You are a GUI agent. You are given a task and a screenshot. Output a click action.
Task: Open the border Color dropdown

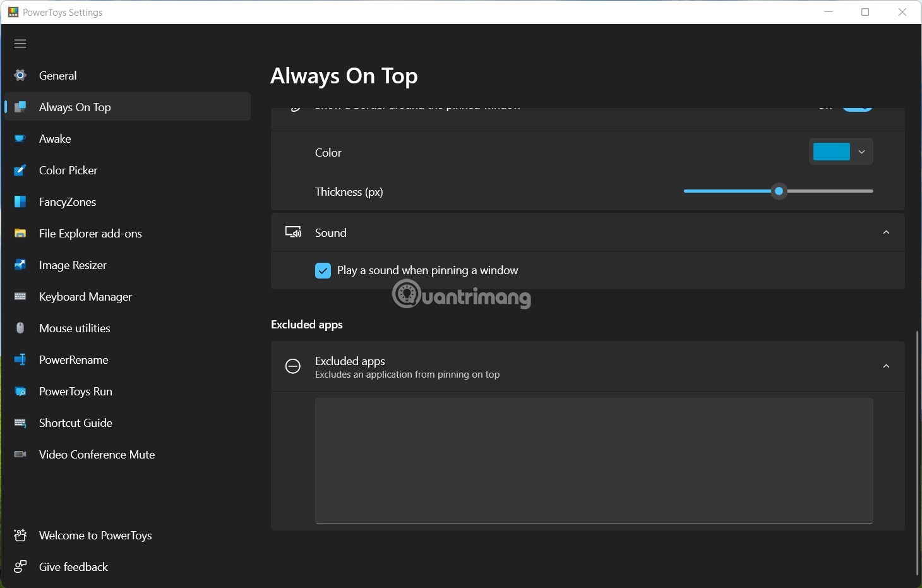861,152
